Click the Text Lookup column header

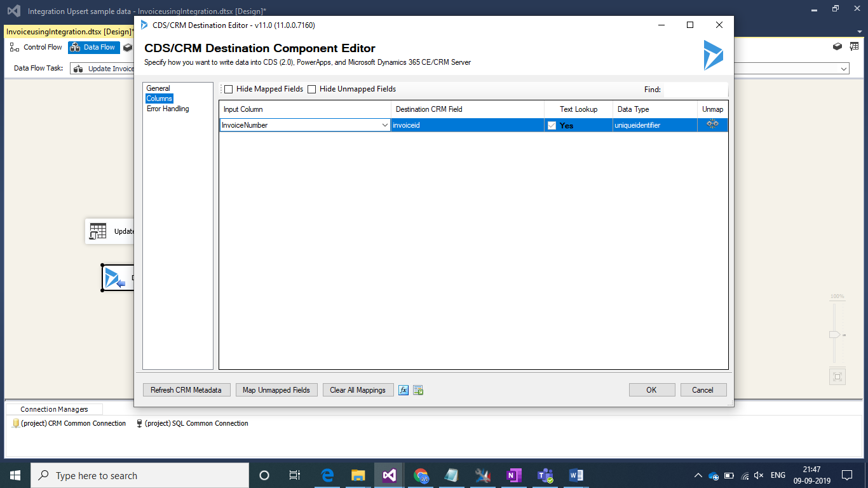point(579,109)
